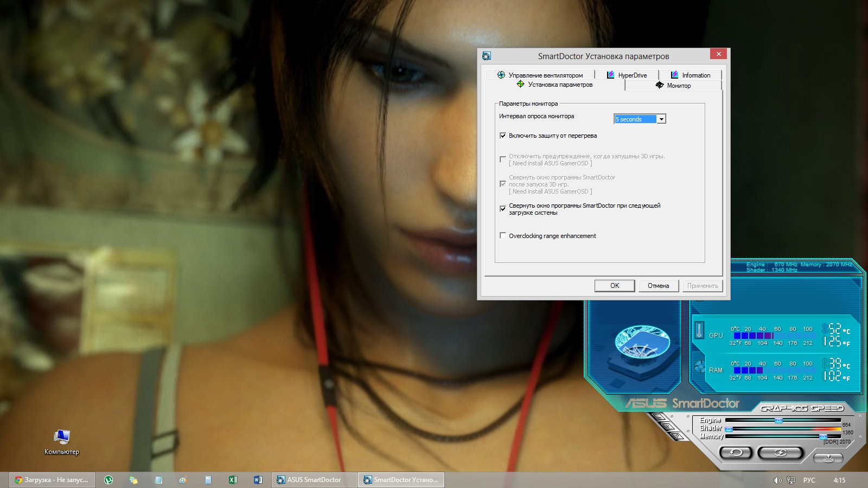Click the GPU thermometer icon in SmartDoctor
The image size is (868, 488).
(x=699, y=330)
